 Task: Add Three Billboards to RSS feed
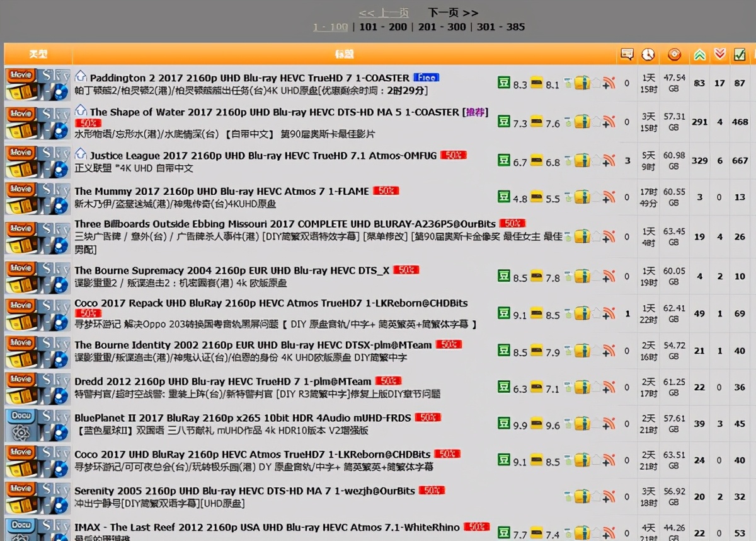tap(608, 237)
